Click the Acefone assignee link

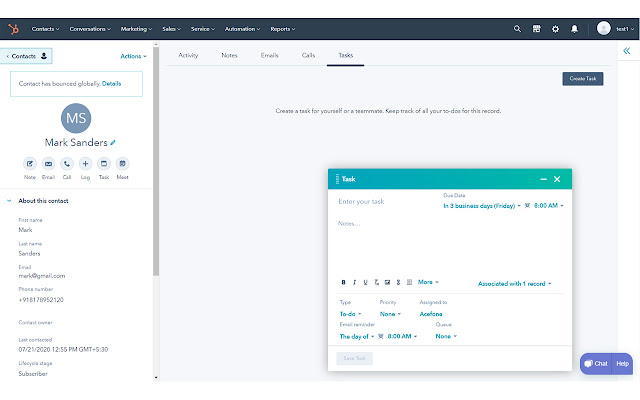pos(431,314)
